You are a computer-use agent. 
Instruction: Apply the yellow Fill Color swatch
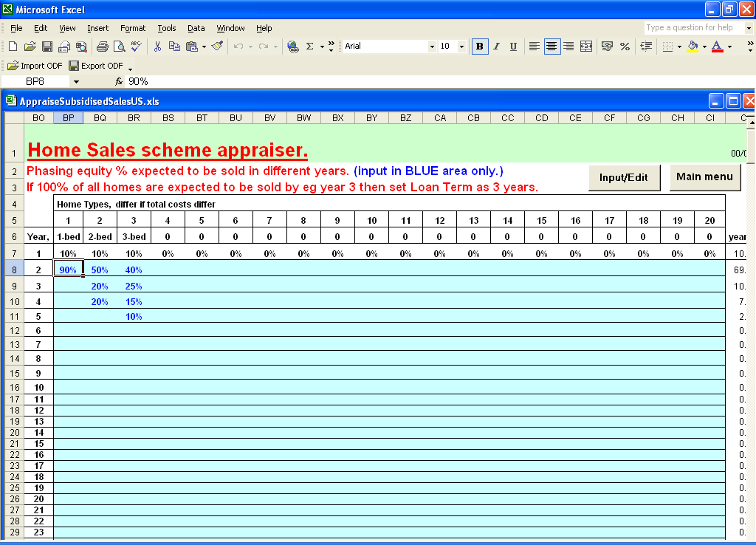(693, 47)
